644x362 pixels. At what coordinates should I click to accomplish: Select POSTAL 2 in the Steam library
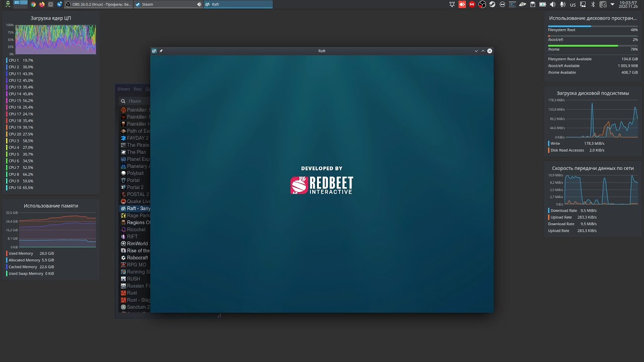135,194
